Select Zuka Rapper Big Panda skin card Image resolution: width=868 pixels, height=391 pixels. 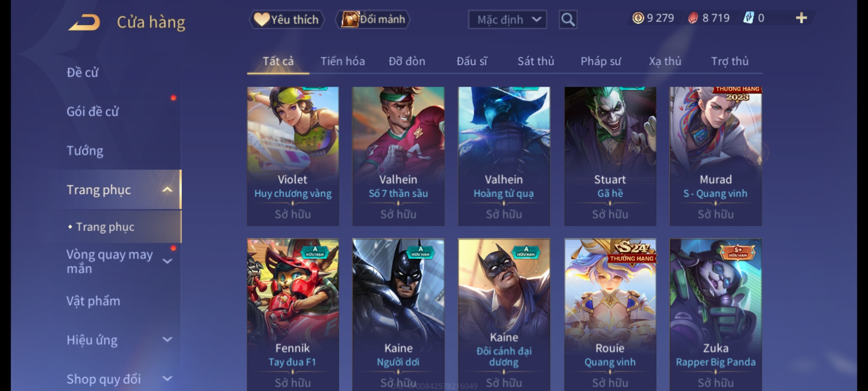715,315
